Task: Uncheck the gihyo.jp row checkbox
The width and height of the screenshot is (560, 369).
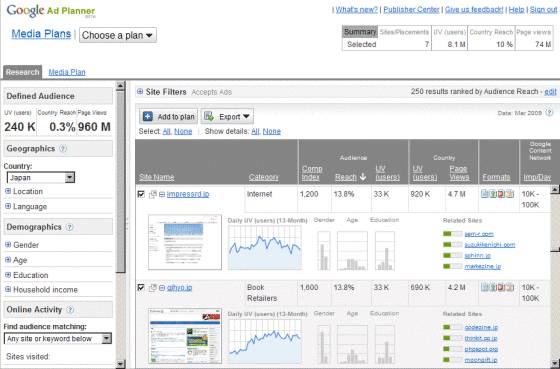Action: (141, 287)
